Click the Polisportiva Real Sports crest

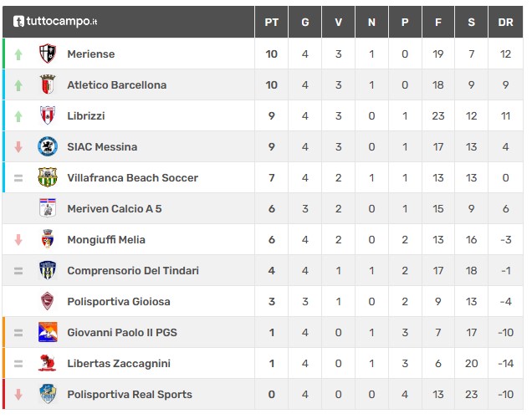pyautogui.click(x=48, y=394)
